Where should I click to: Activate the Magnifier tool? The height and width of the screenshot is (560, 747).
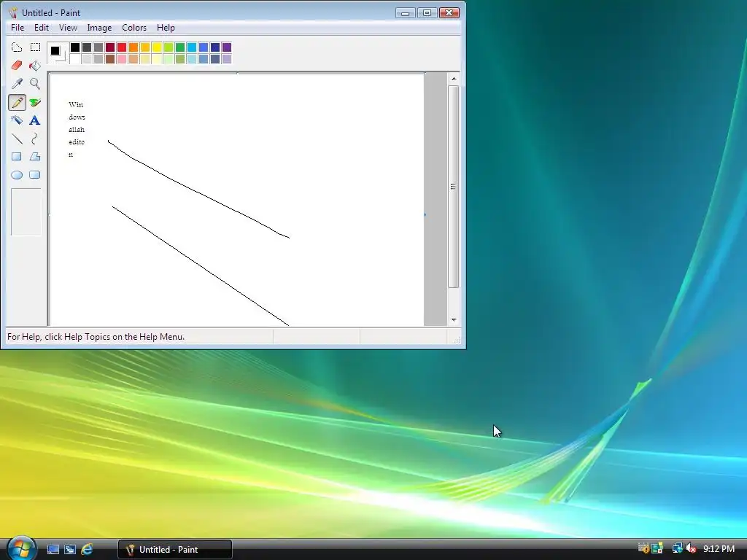(x=35, y=84)
